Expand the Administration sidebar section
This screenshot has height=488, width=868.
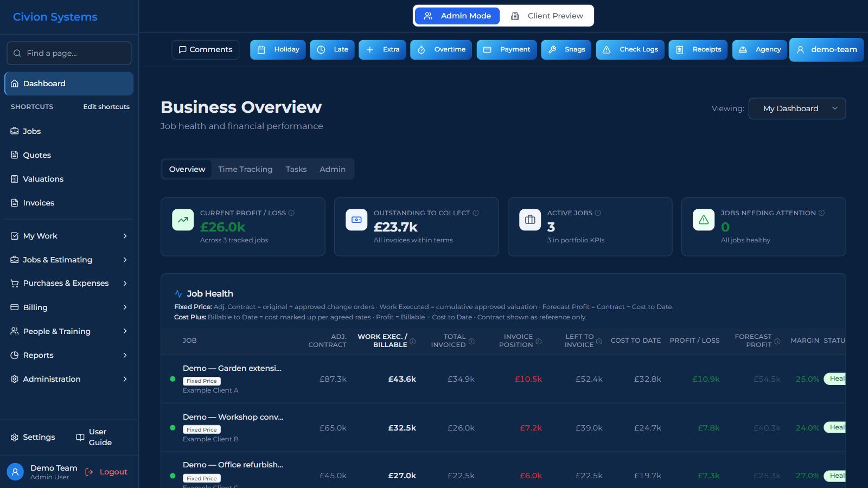coord(69,379)
